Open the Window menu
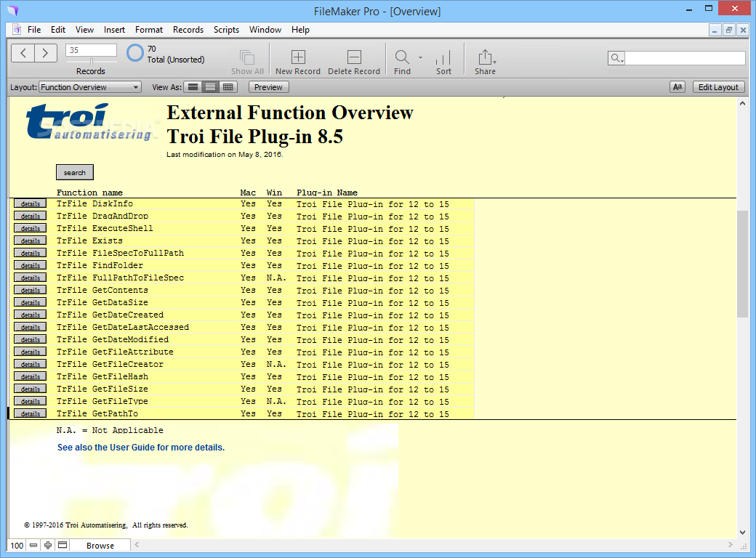The image size is (756, 558). pos(265,29)
